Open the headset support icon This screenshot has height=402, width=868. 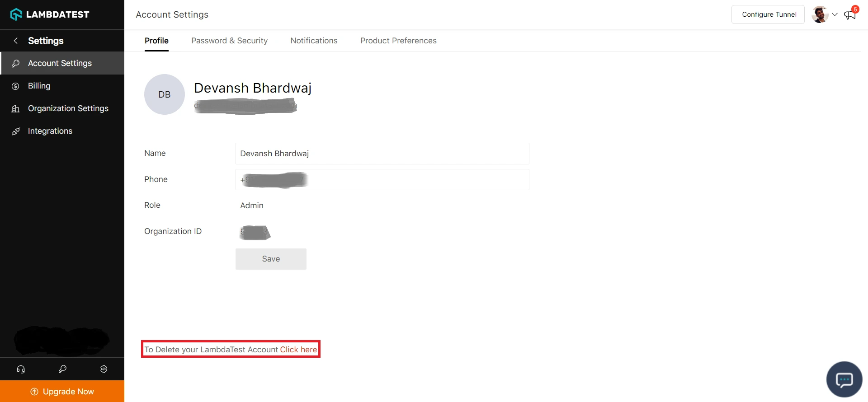[21, 369]
